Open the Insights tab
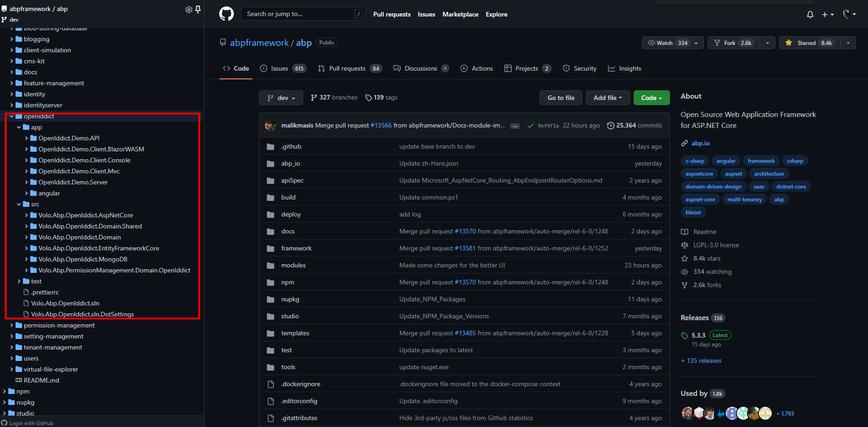The image size is (868, 427). click(625, 68)
